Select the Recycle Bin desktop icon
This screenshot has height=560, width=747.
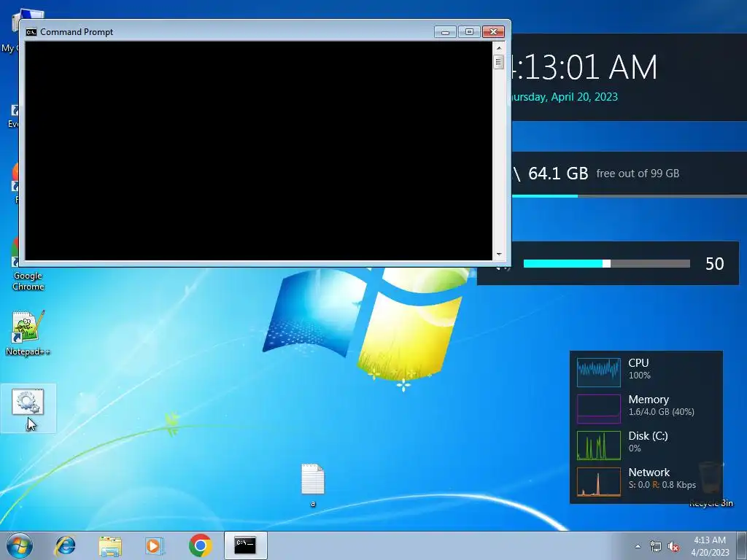(x=711, y=483)
